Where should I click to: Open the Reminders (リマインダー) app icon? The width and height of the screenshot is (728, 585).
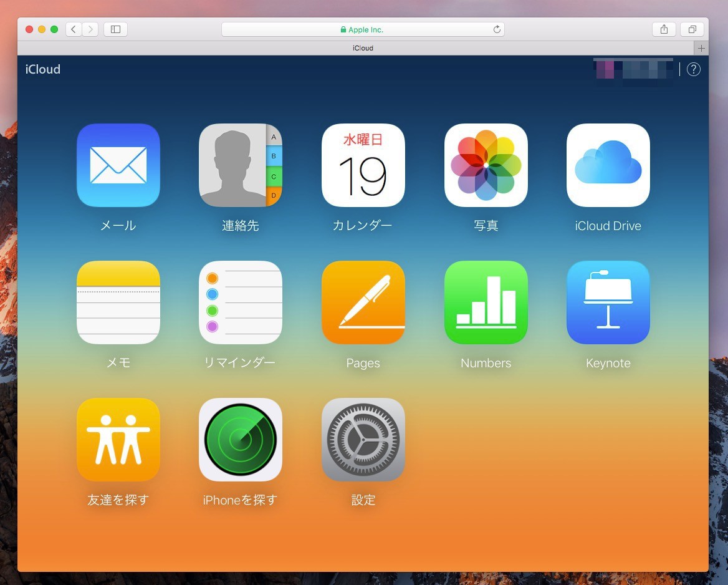(241, 302)
